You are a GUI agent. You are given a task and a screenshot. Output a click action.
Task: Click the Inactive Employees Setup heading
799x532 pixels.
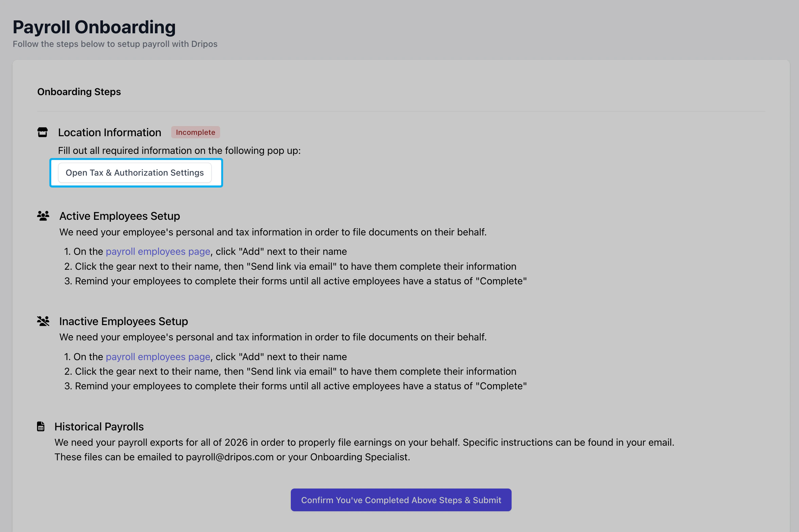click(x=123, y=321)
